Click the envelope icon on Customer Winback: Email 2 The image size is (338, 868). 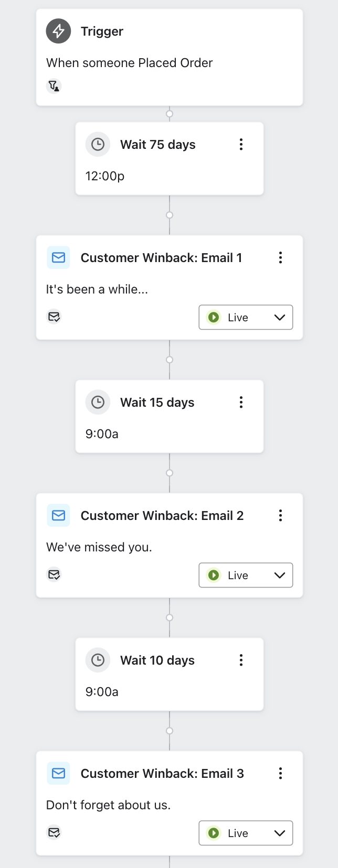(58, 515)
